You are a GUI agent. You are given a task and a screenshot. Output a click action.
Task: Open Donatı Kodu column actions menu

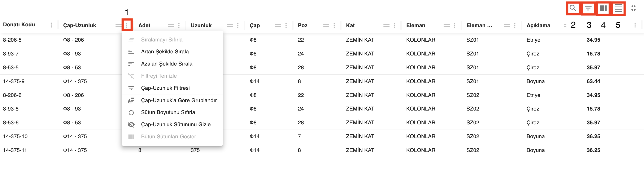click(51, 25)
